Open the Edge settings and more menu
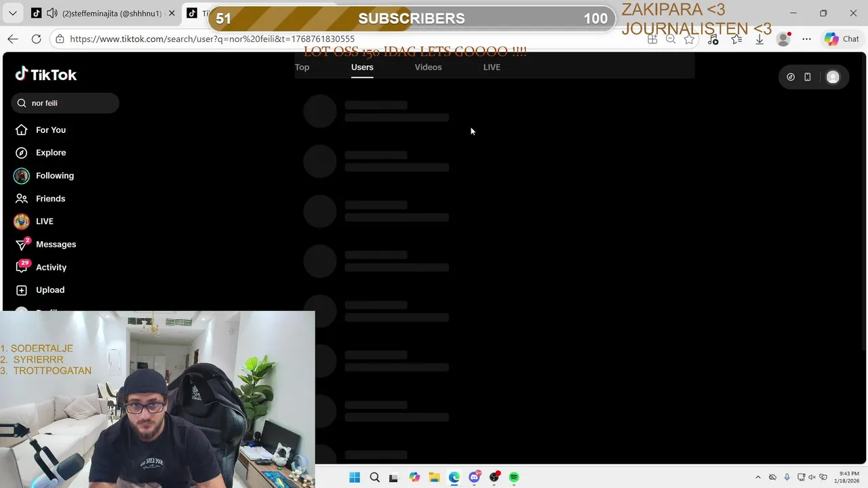 coord(806,39)
